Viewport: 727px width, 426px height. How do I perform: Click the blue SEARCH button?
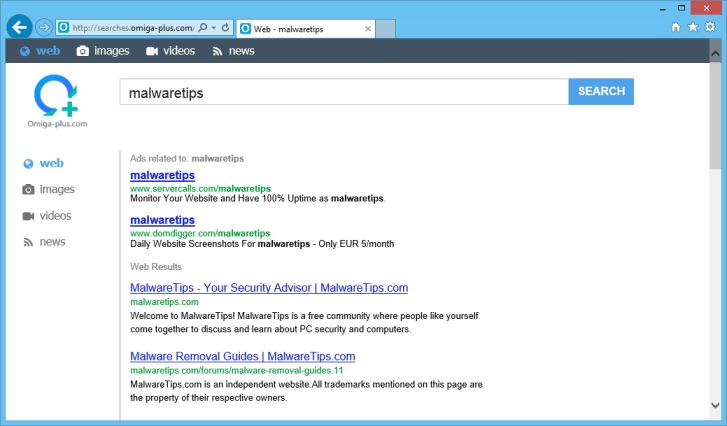click(601, 91)
